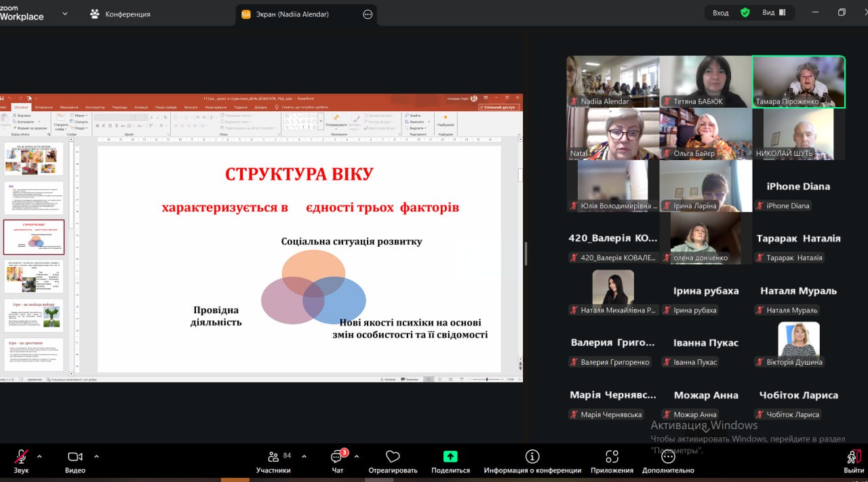The height and width of the screenshot is (482, 868).
Task: Click the React (Отреагировать) heart icon
Action: pos(392,458)
